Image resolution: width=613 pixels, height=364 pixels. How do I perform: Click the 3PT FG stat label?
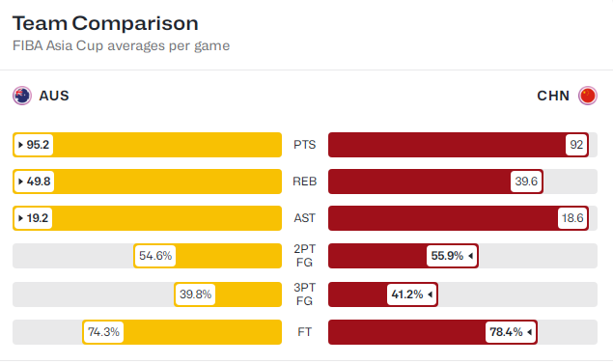pyautogui.click(x=304, y=294)
